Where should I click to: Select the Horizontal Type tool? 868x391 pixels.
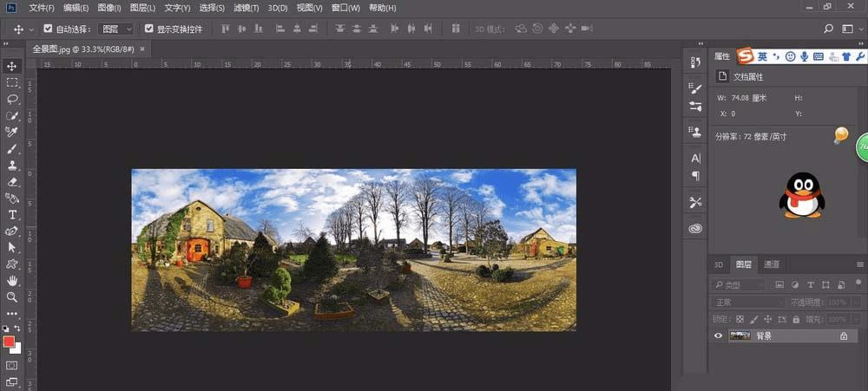pyautogui.click(x=12, y=214)
